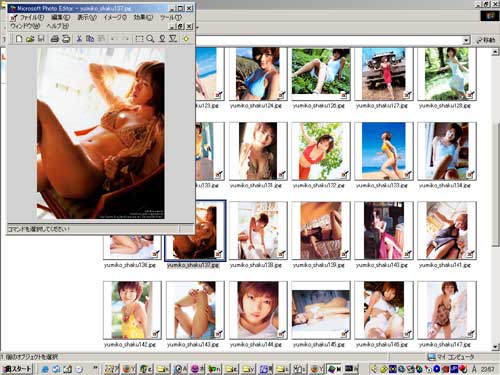Open the 効果 menu
Image resolution: width=500 pixels, height=375 pixels.
[143, 17]
